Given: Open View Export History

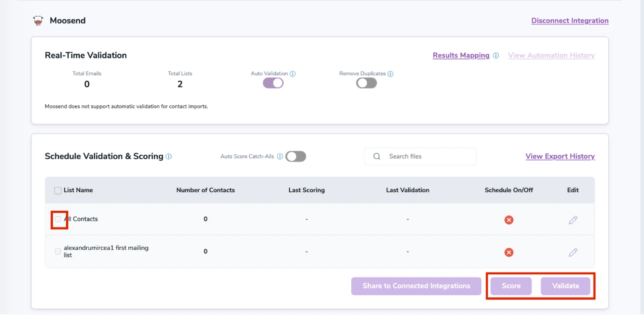Looking at the screenshot, I should 560,156.
